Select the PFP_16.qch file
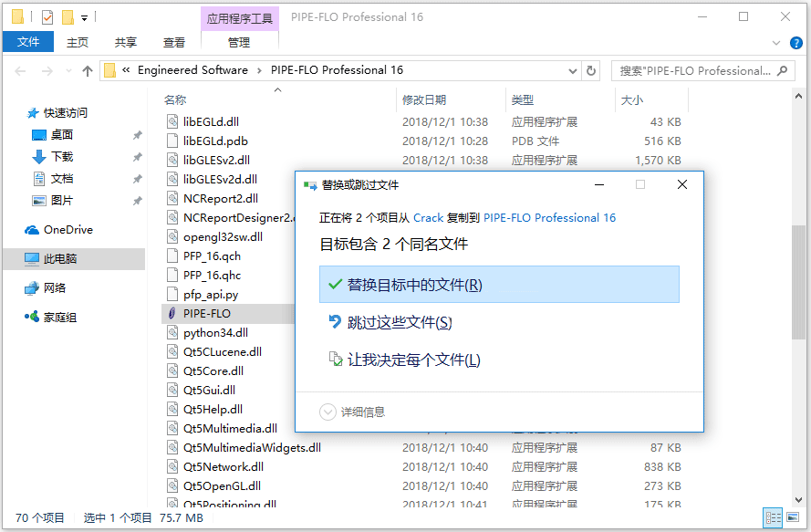Screen dimensions: 811x532 pos(212,256)
